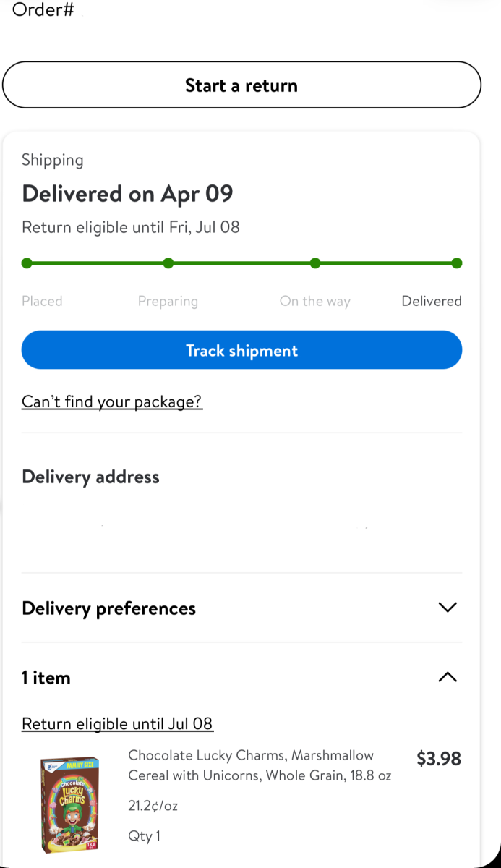Open the Lucky Charms cereal box thumbnail
Image resolution: width=501 pixels, height=868 pixels.
coord(70,803)
